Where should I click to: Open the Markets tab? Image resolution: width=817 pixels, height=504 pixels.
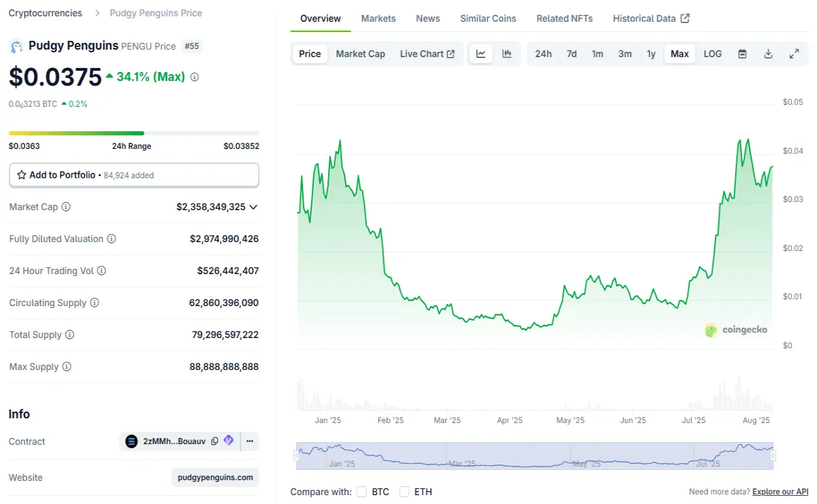[379, 18]
